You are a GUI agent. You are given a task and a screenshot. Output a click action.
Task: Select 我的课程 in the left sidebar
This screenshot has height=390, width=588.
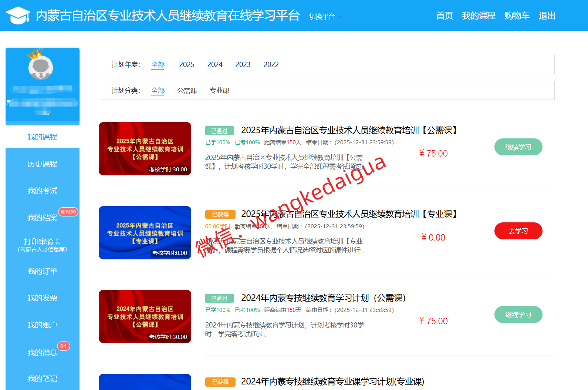43,137
